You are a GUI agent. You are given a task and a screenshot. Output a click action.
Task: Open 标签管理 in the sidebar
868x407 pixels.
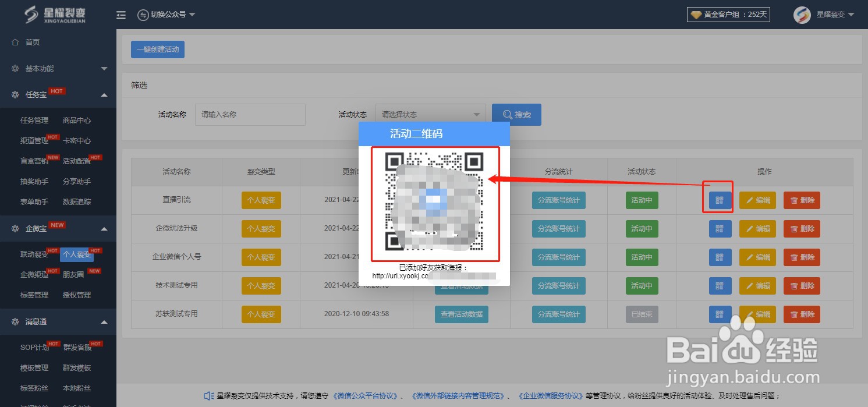34,295
